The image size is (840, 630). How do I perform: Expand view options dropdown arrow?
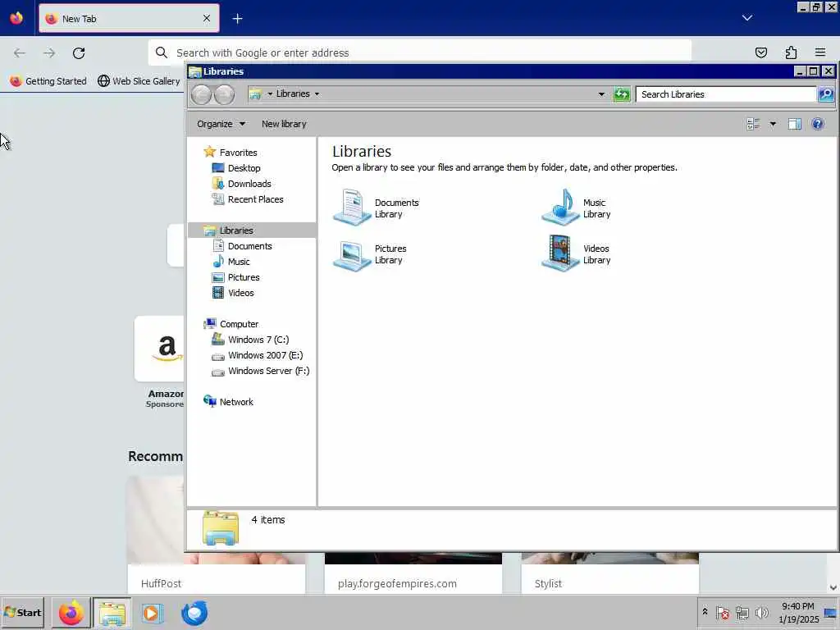click(x=773, y=125)
